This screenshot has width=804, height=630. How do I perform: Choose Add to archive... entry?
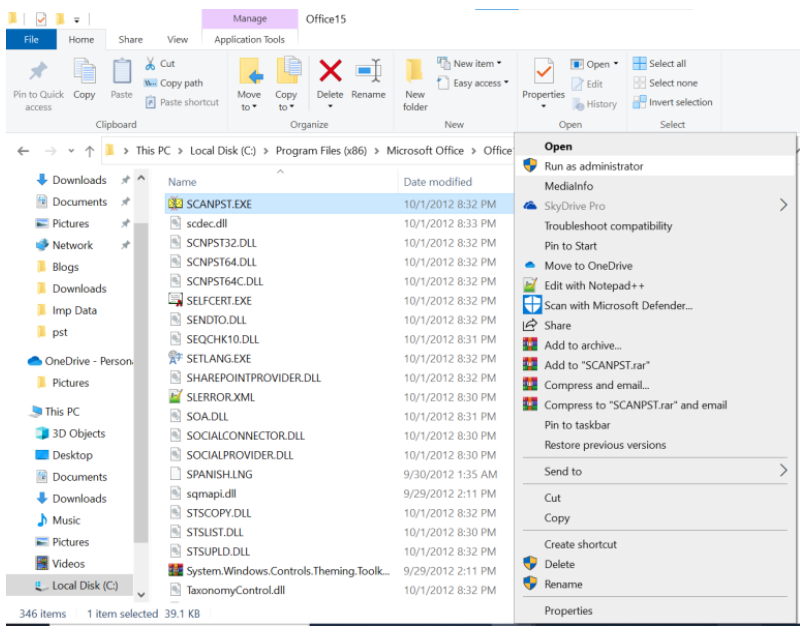pos(582,346)
